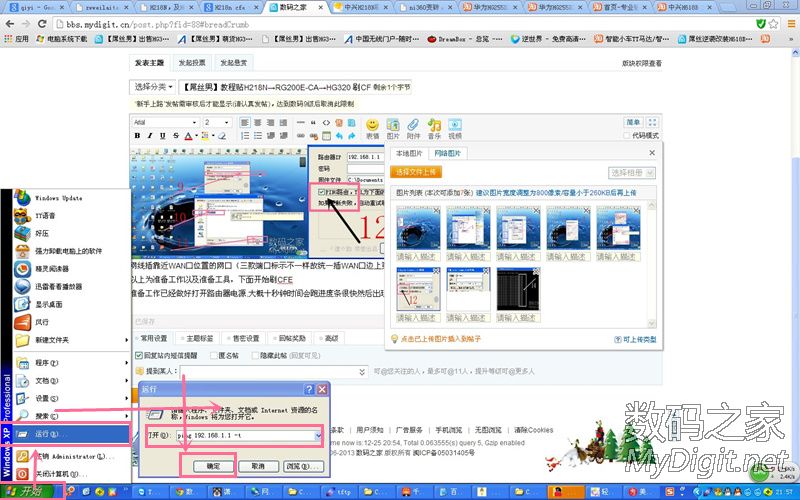Click the orange 选择文件上传 button
This screenshot has height=500, width=800.
(x=415, y=172)
